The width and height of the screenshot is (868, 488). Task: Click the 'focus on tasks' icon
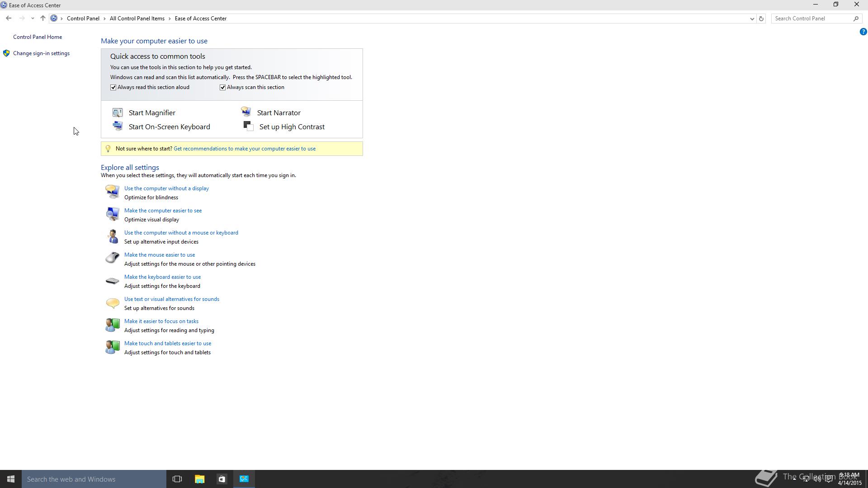pos(112,324)
